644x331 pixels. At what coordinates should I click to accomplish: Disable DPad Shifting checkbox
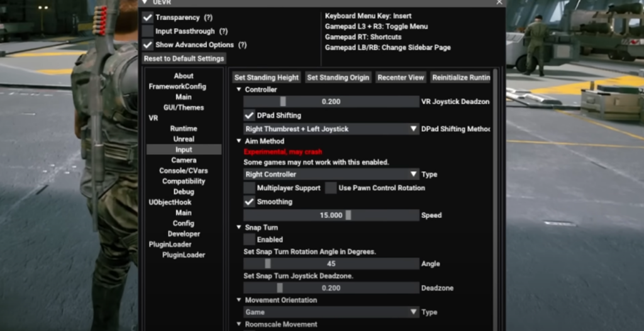(x=249, y=116)
